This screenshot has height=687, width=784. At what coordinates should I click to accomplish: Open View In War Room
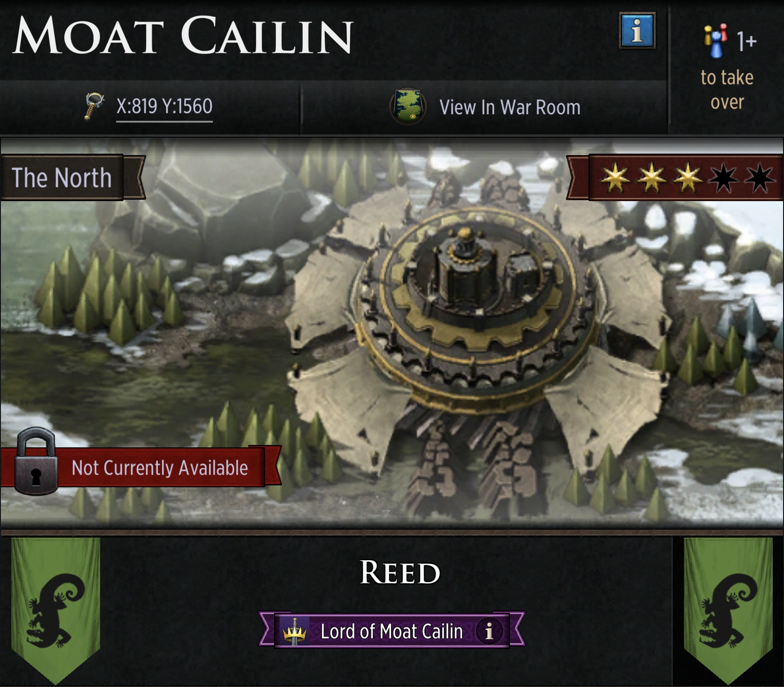pos(510,107)
